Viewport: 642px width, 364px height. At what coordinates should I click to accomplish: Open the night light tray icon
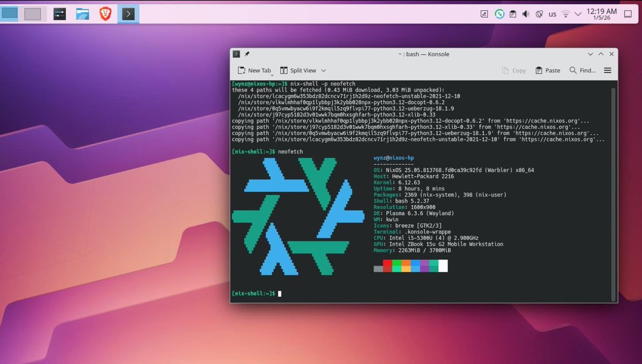(539, 14)
